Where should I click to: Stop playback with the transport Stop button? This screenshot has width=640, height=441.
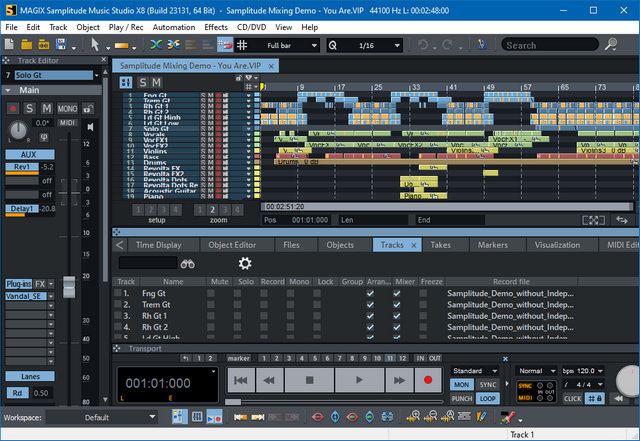[x=310, y=381]
